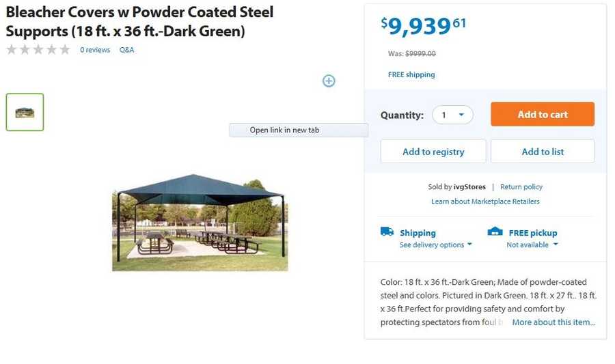Click the fifth rating star
Image resolution: width=615 pixels, height=364 pixels.
(65, 49)
